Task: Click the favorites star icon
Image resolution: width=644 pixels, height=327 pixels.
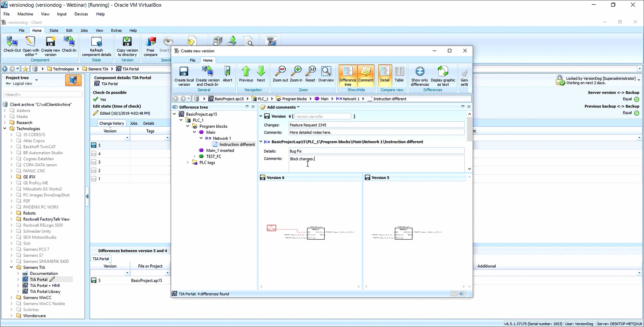Action: click(x=25, y=69)
